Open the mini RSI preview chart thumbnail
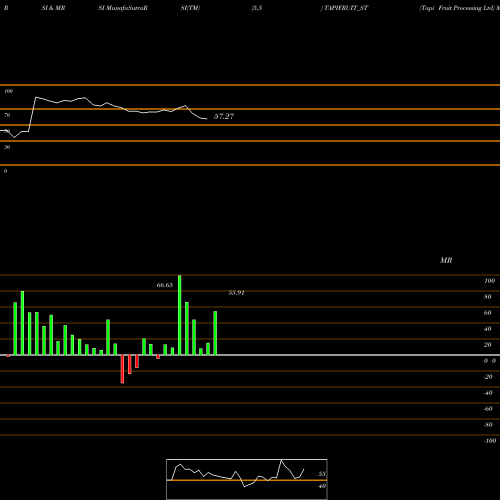 [247, 479]
